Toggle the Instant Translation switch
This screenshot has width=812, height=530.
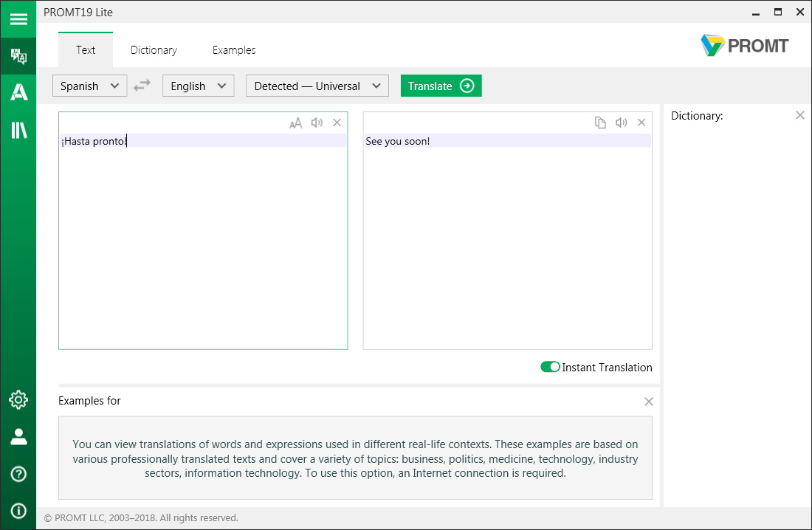tap(550, 367)
